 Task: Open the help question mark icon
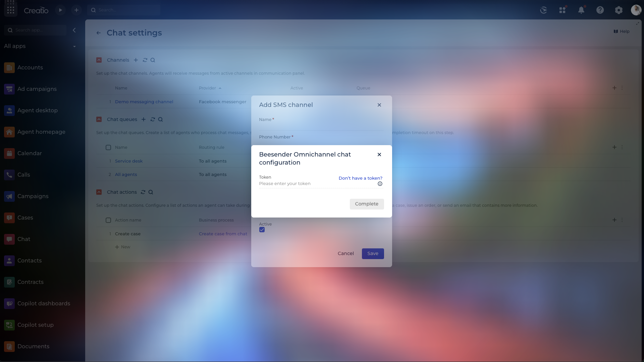[600, 10]
